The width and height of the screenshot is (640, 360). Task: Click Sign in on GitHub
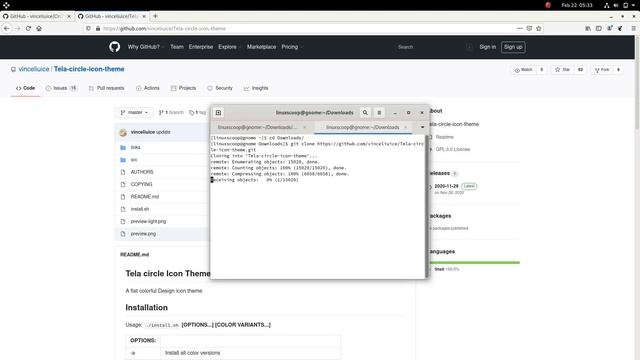(x=487, y=47)
